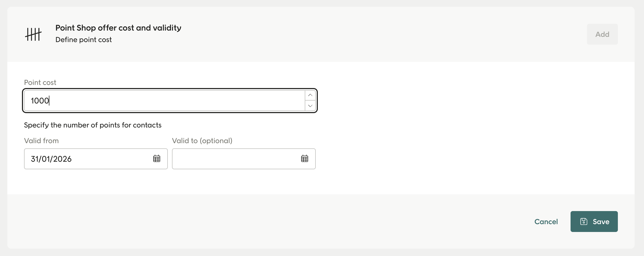Click the Define point cost subtitle
The height and width of the screenshot is (256, 644).
(x=83, y=40)
